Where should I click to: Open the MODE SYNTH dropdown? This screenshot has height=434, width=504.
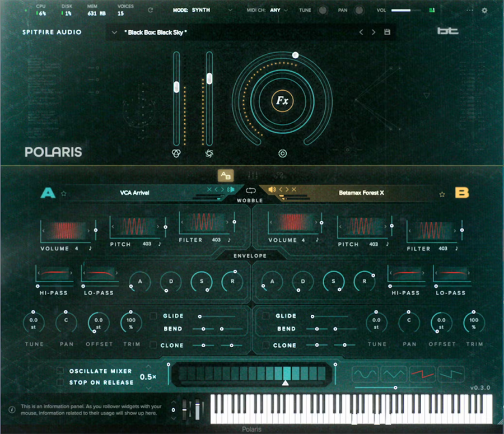tap(203, 10)
